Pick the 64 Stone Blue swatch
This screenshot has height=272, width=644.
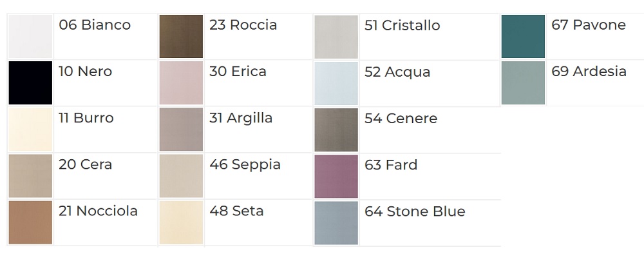336,223
